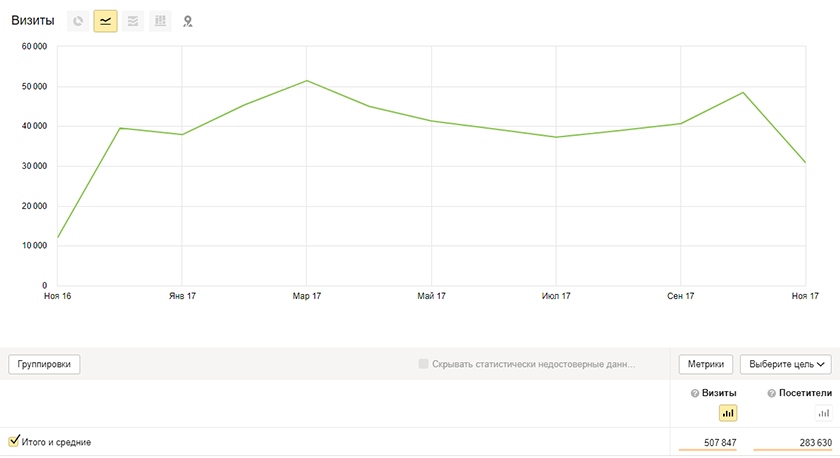Switch to bar columns chart view
The height and width of the screenshot is (458, 840).
point(160,21)
